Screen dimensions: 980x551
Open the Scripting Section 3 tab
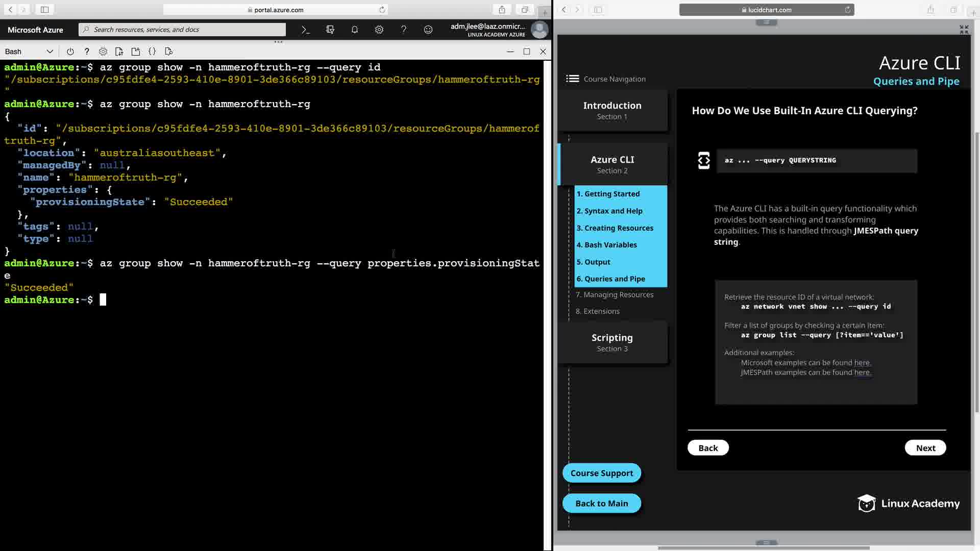[x=612, y=342]
